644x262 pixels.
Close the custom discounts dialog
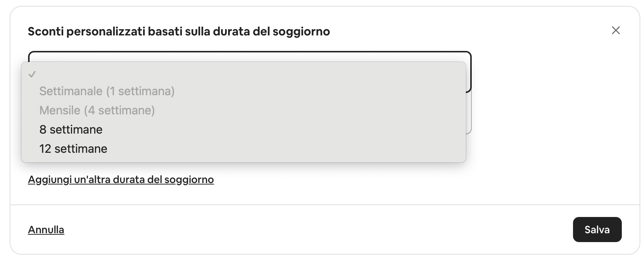coord(616,30)
